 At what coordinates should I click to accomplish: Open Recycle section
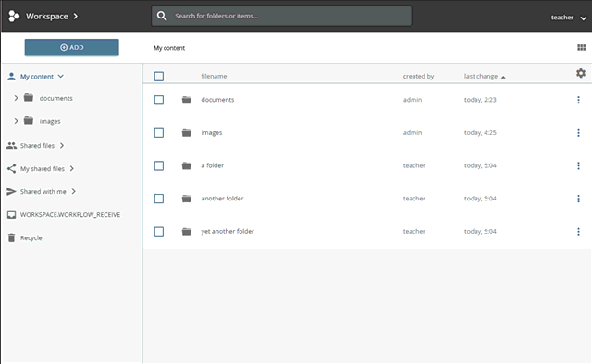31,237
